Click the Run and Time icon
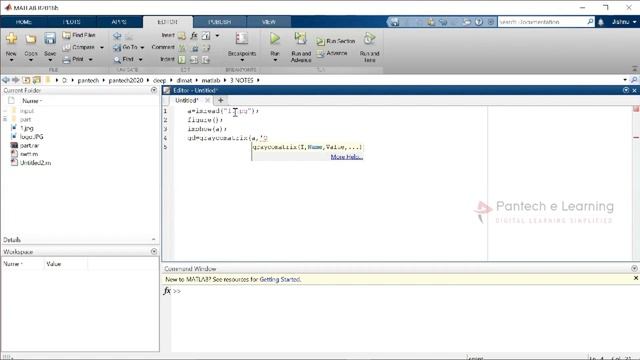This screenshot has height=360, width=640. click(x=369, y=39)
